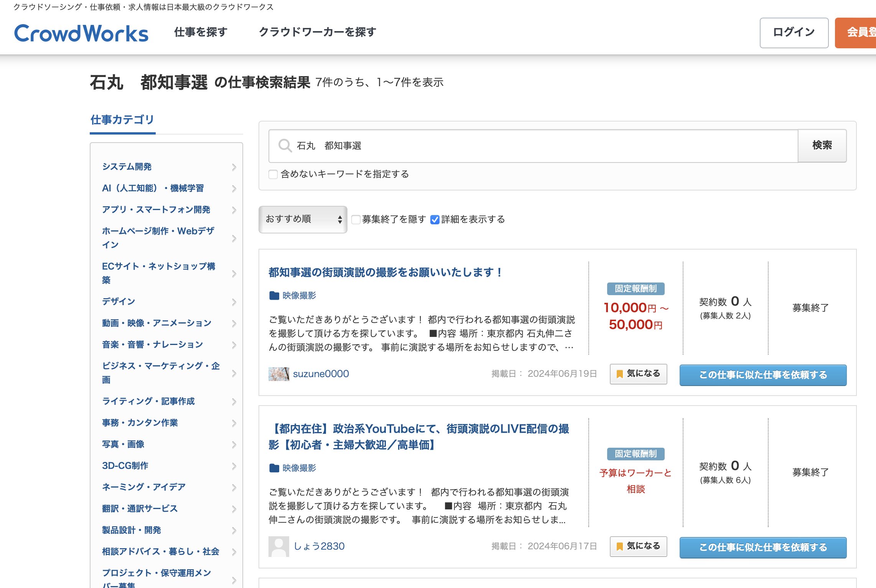Click chevron arrow next to システム開発
The width and height of the screenshot is (876, 588).
point(234,167)
